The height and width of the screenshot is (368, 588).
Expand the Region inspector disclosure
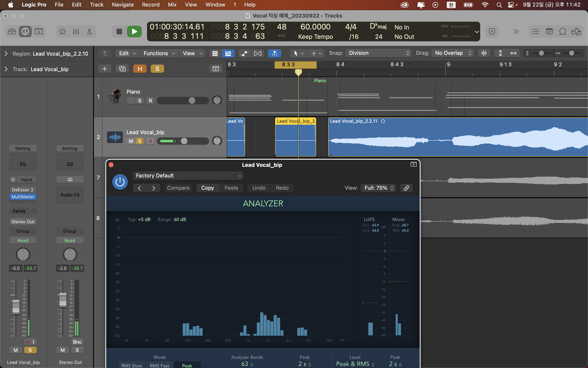click(x=6, y=54)
